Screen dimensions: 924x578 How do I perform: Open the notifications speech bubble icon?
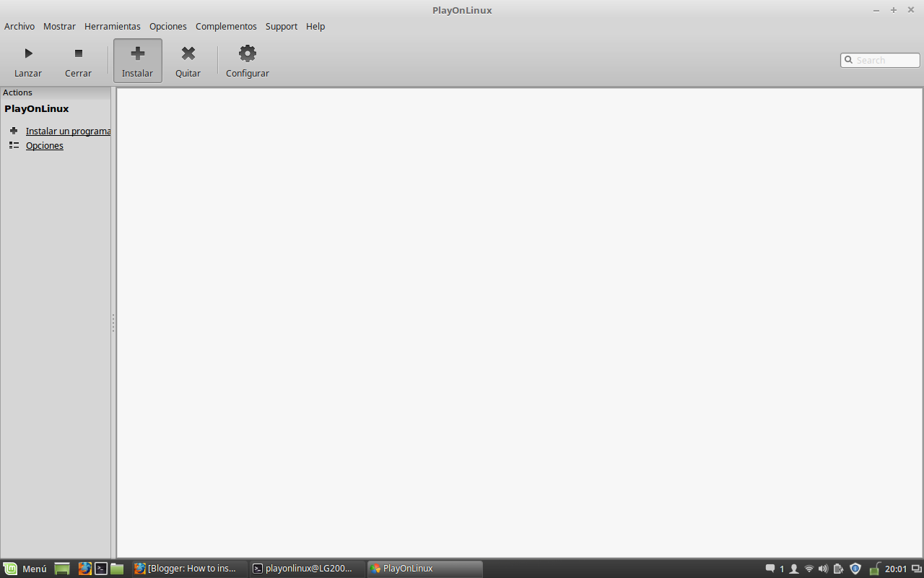click(770, 569)
